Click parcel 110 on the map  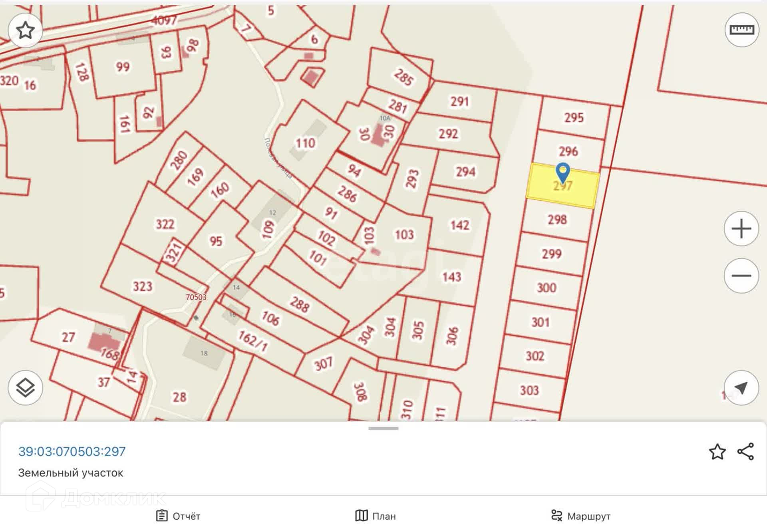[306, 143]
